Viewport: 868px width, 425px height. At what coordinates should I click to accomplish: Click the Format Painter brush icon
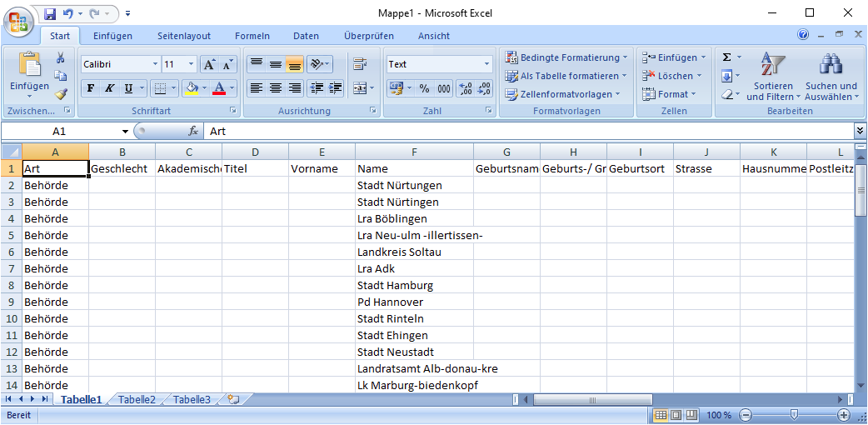click(61, 93)
